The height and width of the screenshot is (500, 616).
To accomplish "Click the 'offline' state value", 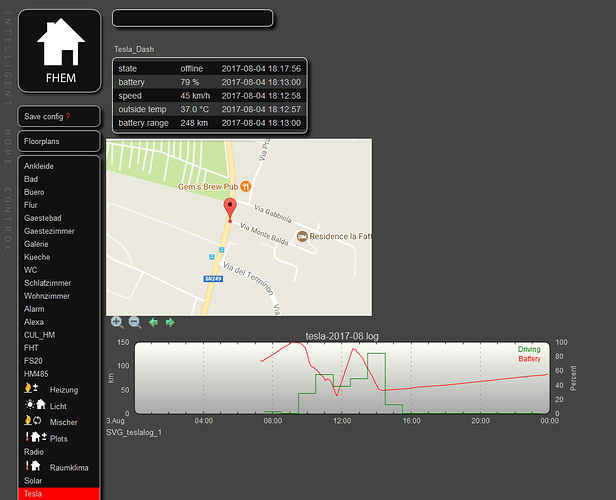I will point(192,68).
